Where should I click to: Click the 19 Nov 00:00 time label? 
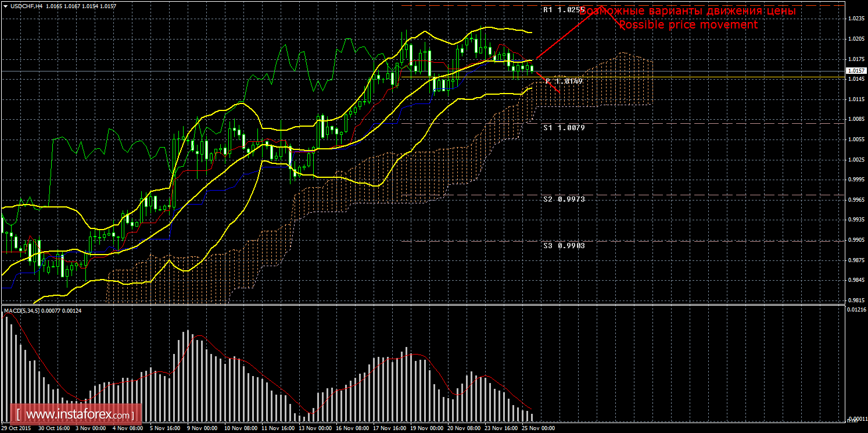426,428
